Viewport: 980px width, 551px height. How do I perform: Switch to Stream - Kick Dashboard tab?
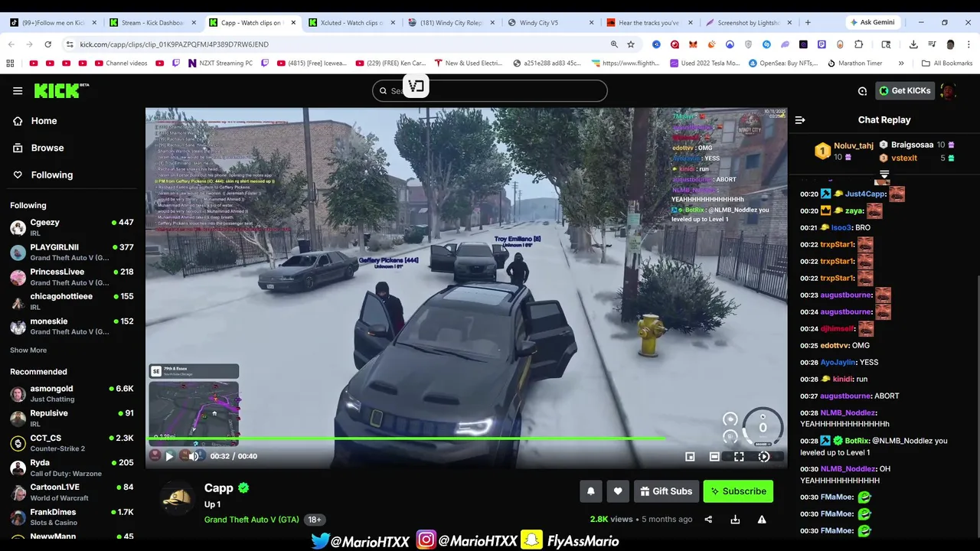point(152,23)
